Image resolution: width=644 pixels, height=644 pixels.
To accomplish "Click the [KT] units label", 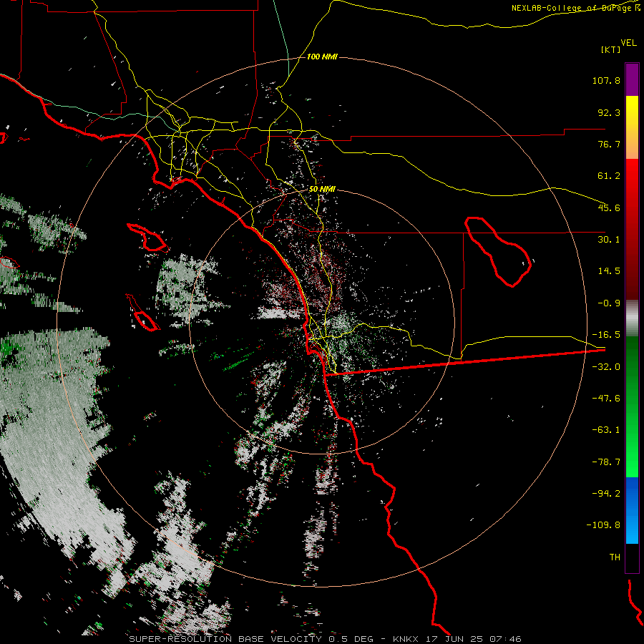I will click(610, 49).
